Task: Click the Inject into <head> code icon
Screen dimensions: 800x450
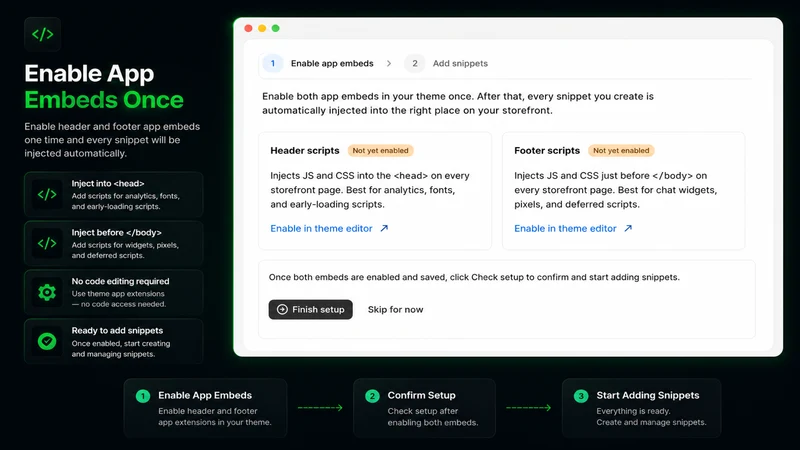Action: click(47, 194)
